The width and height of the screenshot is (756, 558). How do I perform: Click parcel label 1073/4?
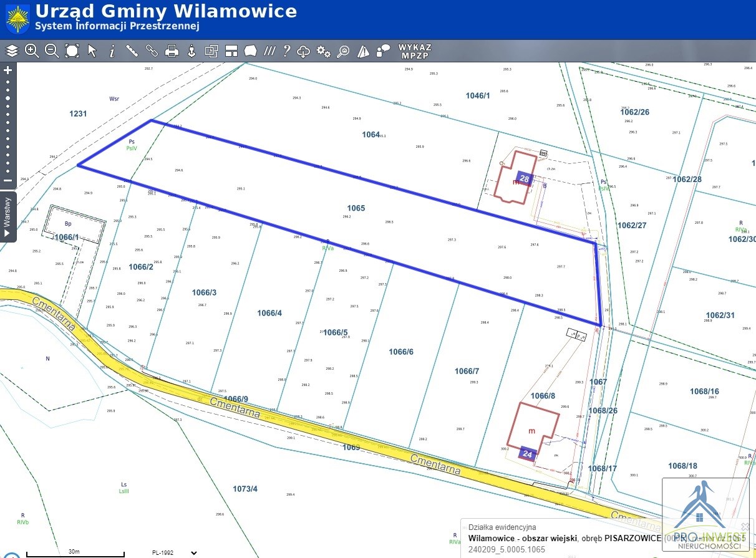(x=245, y=489)
